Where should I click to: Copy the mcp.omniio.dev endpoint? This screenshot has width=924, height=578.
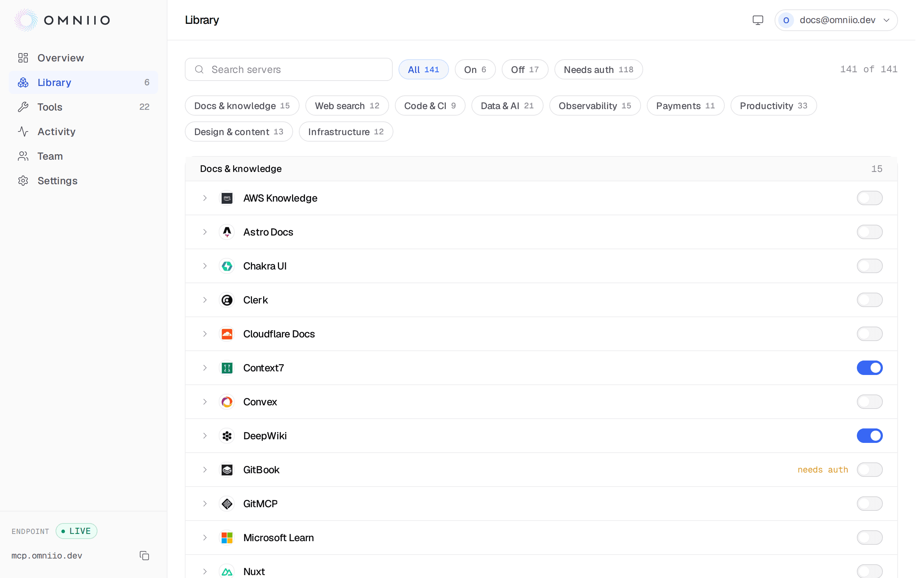(144, 556)
